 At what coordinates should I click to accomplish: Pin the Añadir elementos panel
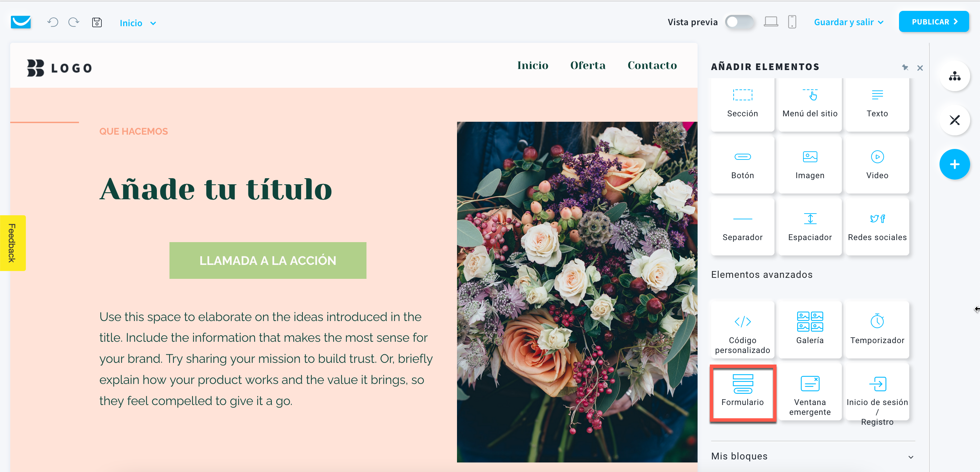(x=905, y=68)
